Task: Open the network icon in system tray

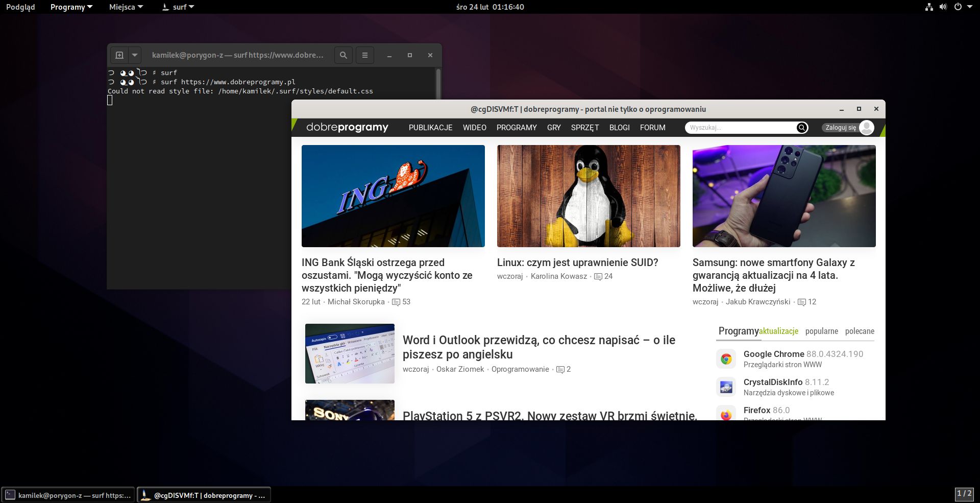Action: click(x=929, y=7)
